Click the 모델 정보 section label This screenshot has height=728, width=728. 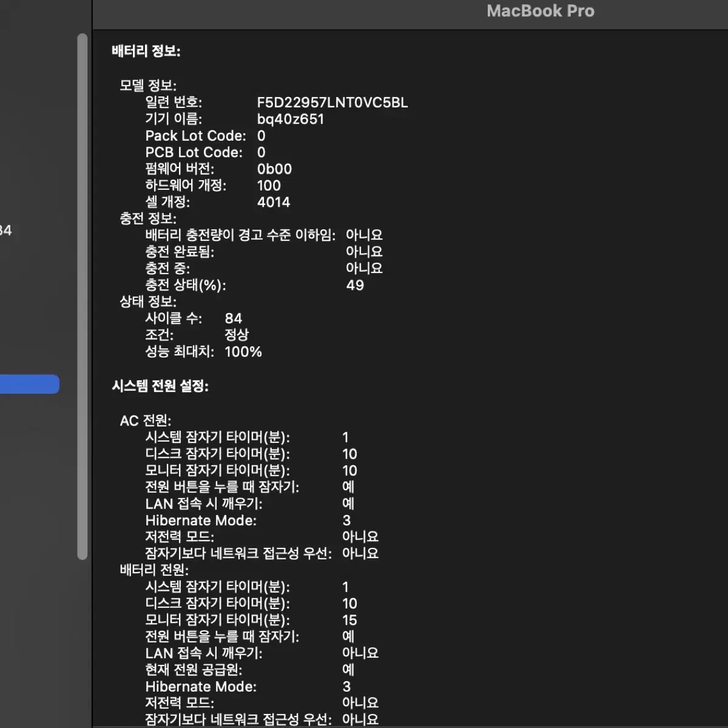point(148,86)
